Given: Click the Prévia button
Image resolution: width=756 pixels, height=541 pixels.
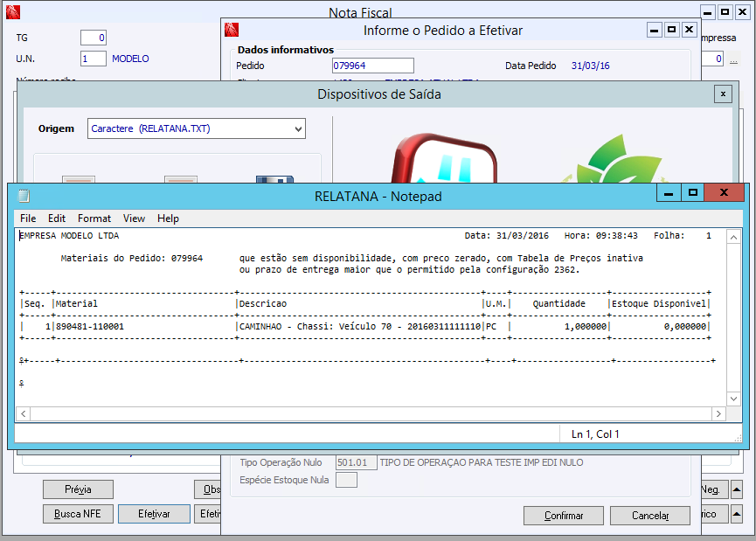Looking at the screenshot, I should [78, 489].
